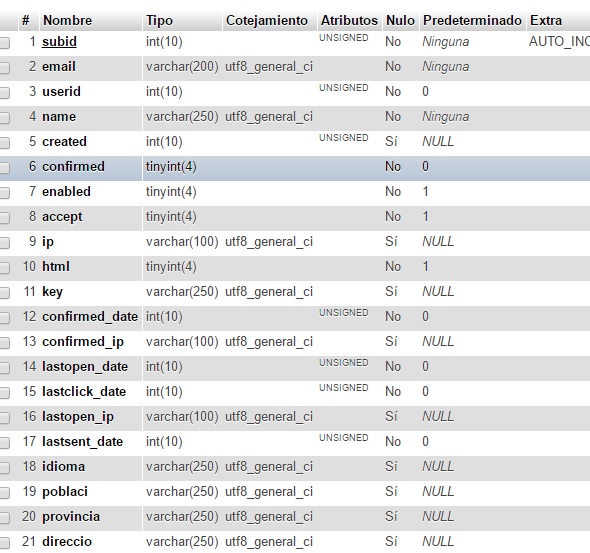Click the NULL default of the key row
Viewport: 590px width, 553px height.
[x=438, y=292]
